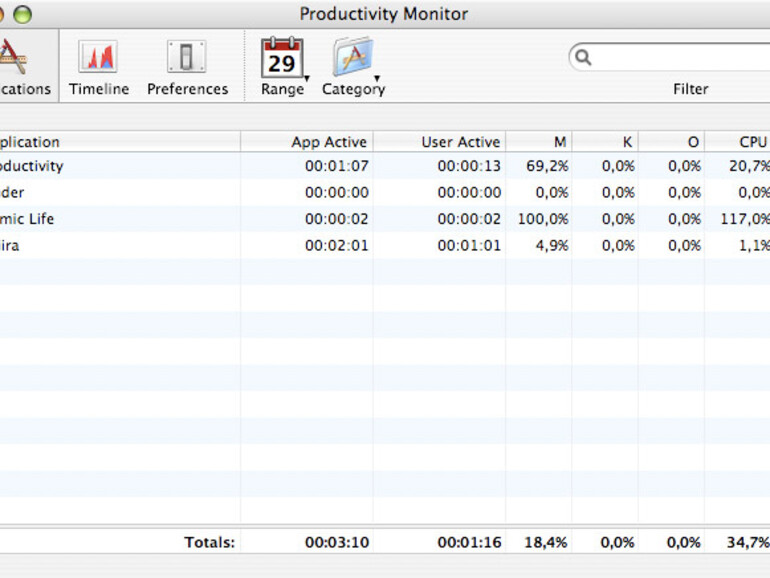Click the Range calendar icon
The width and height of the screenshot is (770, 578).
pos(281,58)
